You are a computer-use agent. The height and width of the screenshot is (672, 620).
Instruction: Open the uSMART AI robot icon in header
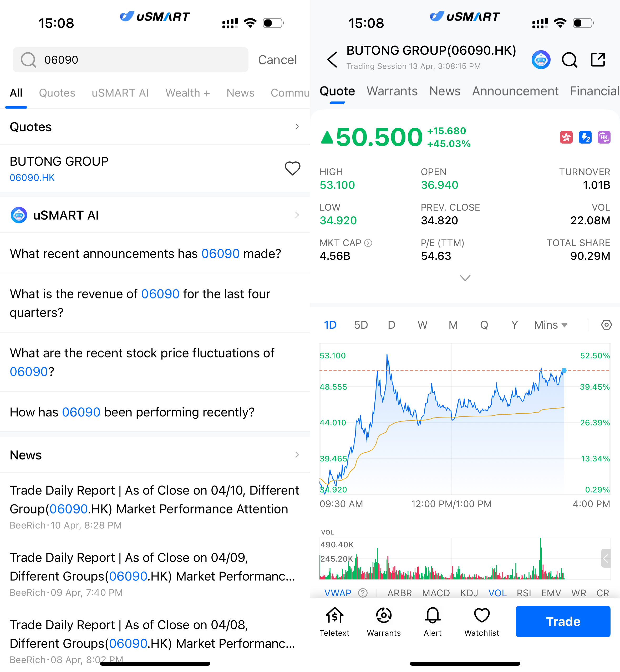(x=541, y=60)
